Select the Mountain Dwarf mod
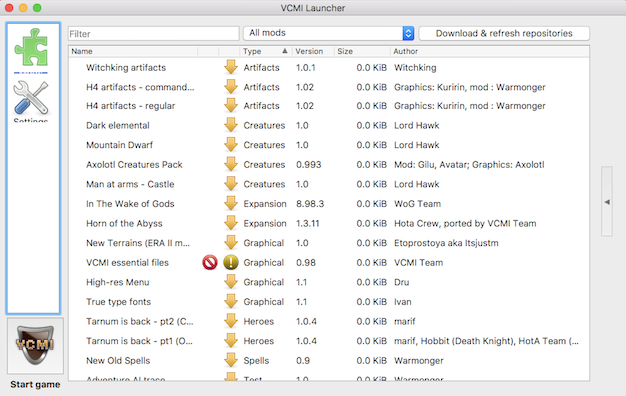Image resolution: width=626 pixels, height=396 pixels. point(329,145)
